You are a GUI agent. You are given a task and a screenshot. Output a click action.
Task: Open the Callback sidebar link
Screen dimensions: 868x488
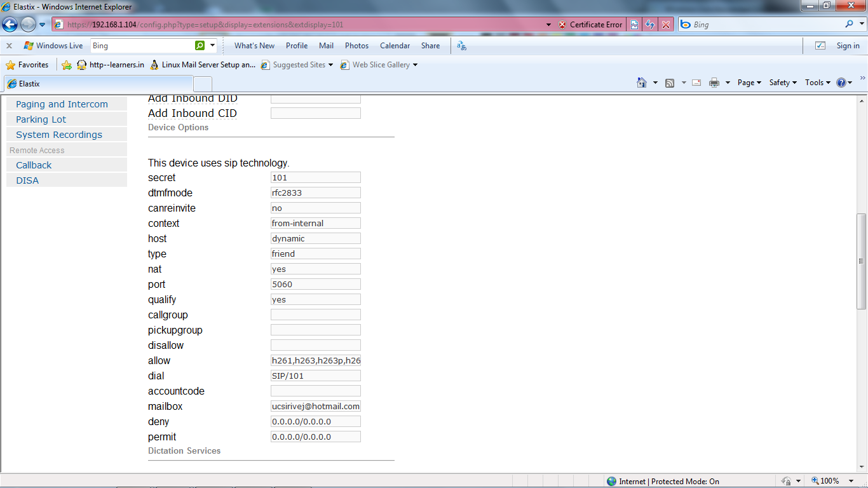[x=34, y=165]
